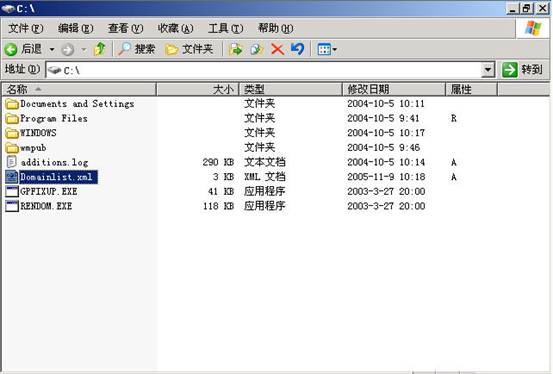Open the Forward history dropdown arrow
Screen dimensions: 553x374
(x=84, y=49)
